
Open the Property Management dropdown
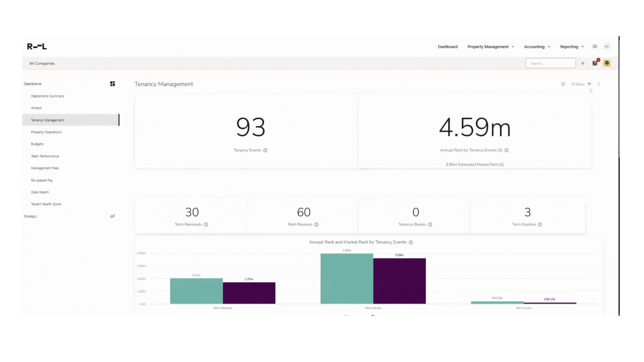(x=490, y=47)
